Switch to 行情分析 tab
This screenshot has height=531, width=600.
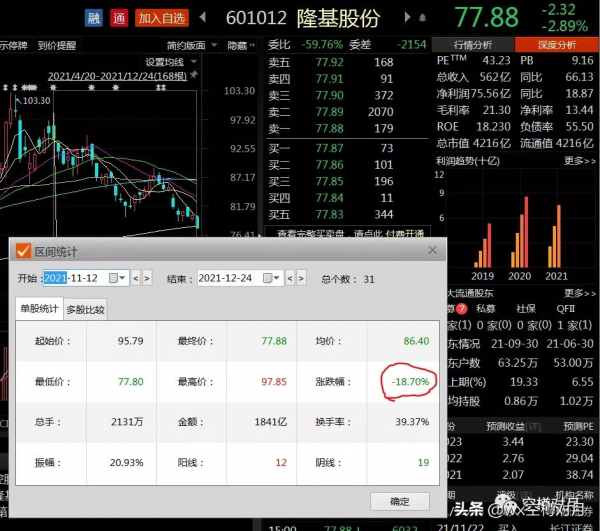pos(473,45)
